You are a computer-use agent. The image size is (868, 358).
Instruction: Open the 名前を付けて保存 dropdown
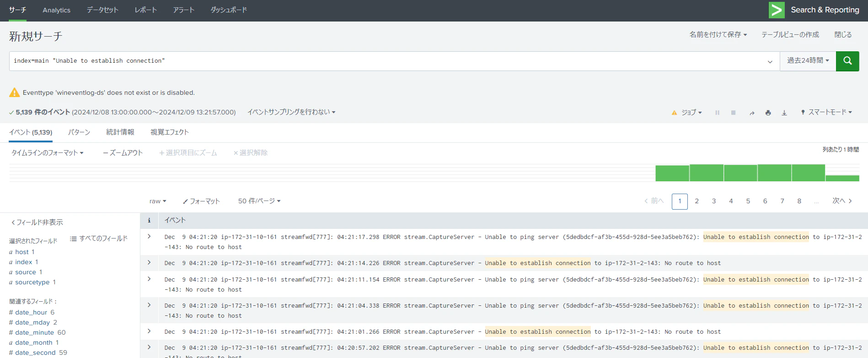coord(718,35)
